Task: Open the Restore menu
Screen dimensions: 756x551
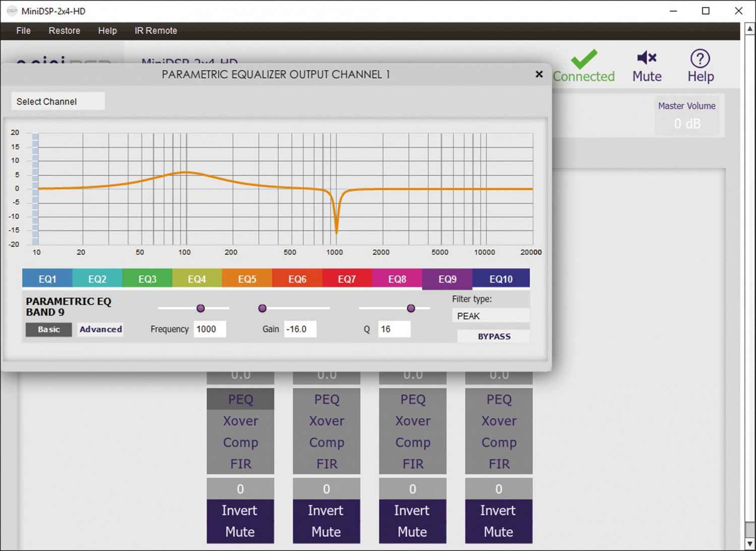Action: pos(64,31)
